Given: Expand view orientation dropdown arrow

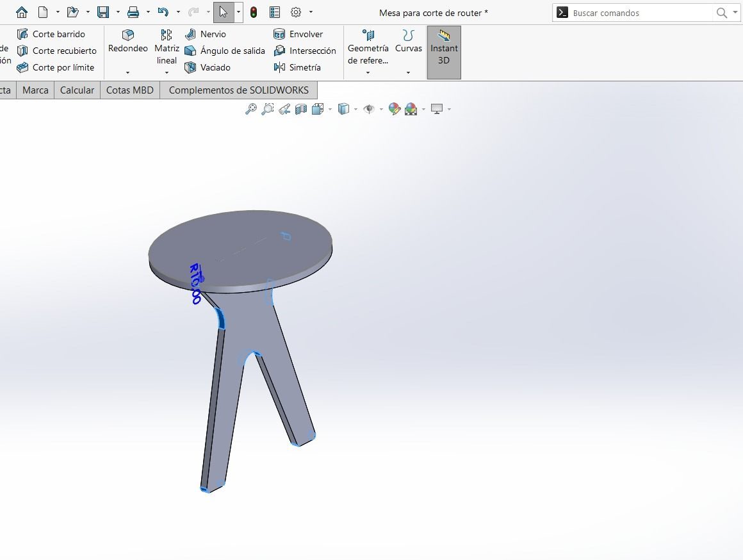Looking at the screenshot, I should coord(331,109).
